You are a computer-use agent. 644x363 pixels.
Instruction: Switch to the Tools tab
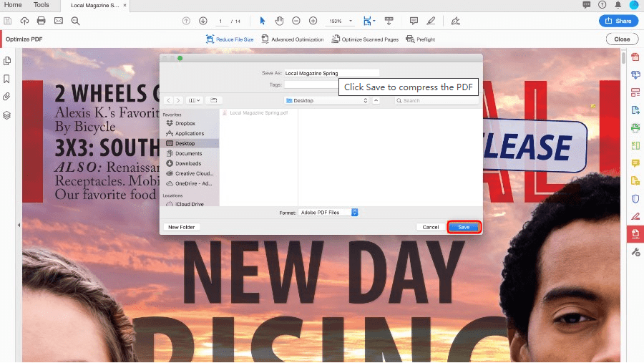tap(42, 5)
